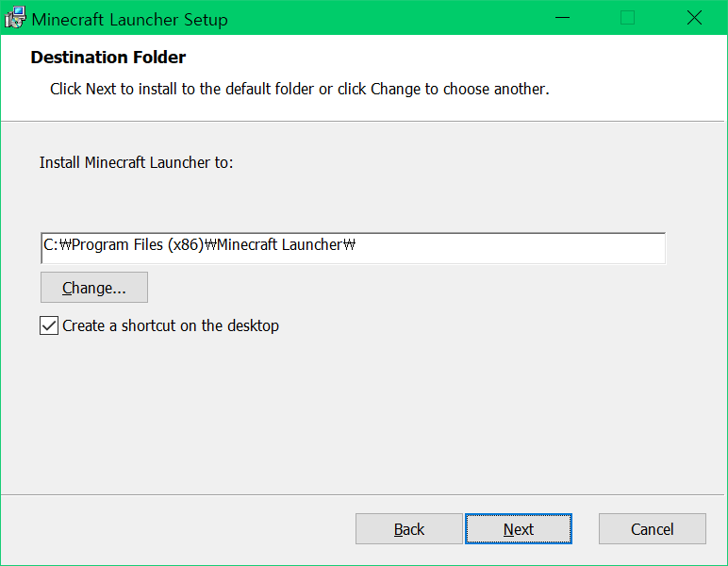728x566 pixels.
Task: Click the Minecraft Launcher Setup title text
Action: [130, 20]
